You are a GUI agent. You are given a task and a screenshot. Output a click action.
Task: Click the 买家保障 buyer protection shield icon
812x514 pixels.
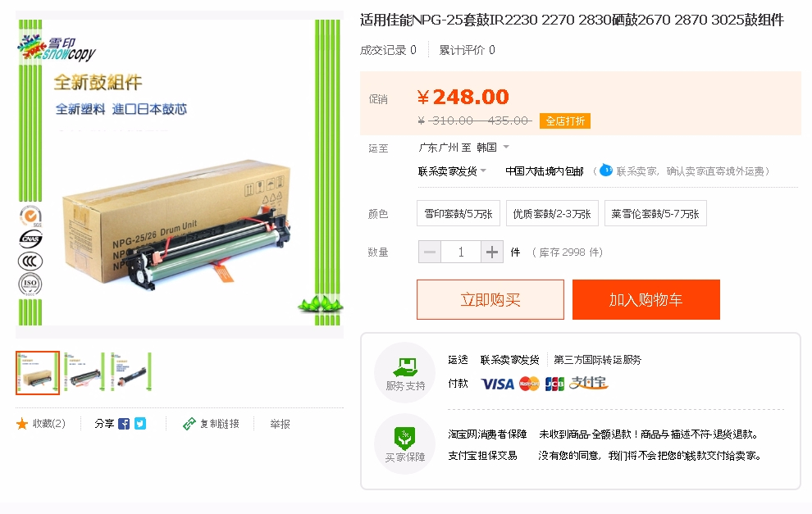click(x=404, y=438)
